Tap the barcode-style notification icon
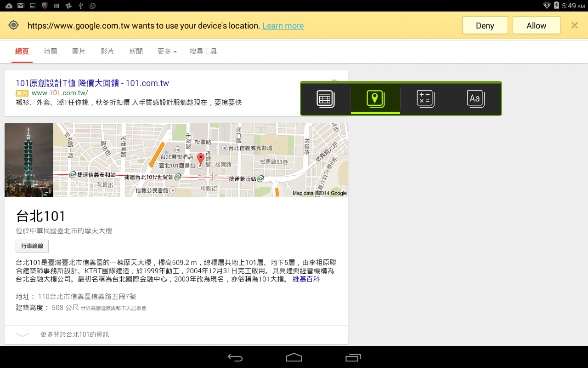This screenshot has height=368, width=588. click(57, 6)
